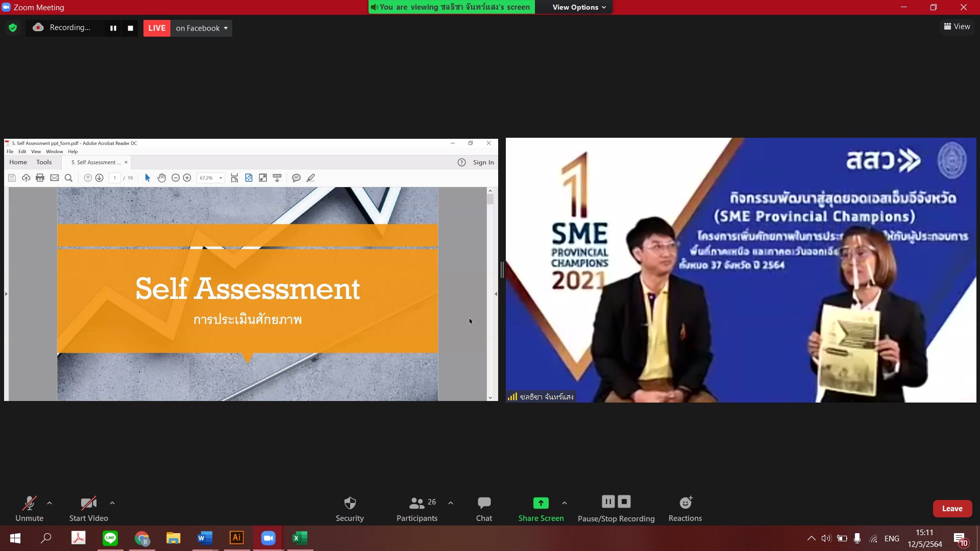This screenshot has height=551, width=980.
Task: Click the red Leave button
Action: click(952, 509)
